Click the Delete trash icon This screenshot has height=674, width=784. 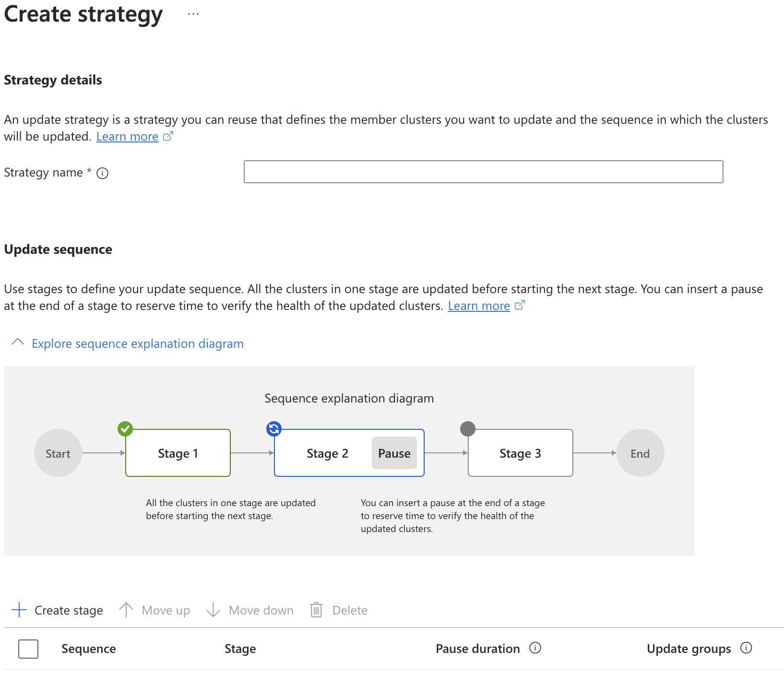(x=316, y=610)
